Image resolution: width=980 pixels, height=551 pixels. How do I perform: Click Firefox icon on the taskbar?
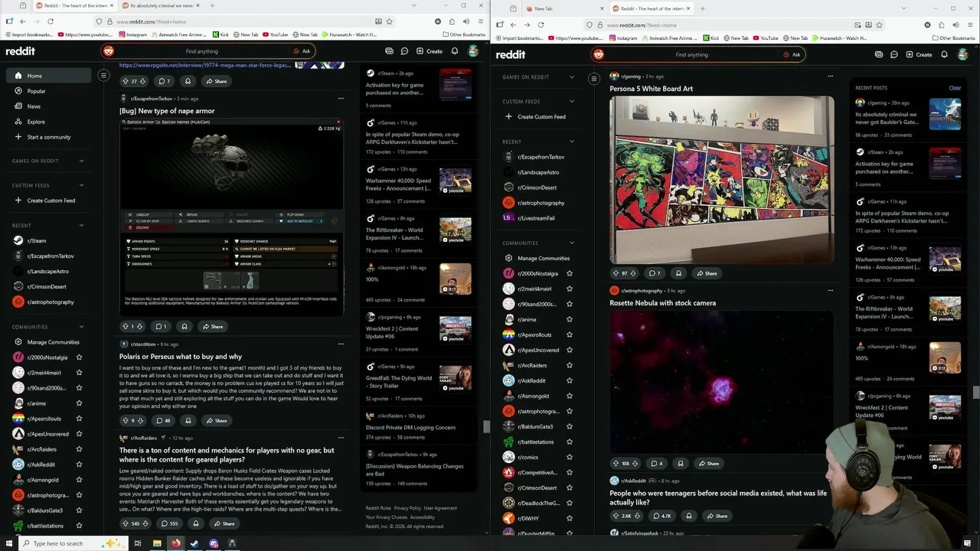pyautogui.click(x=176, y=543)
